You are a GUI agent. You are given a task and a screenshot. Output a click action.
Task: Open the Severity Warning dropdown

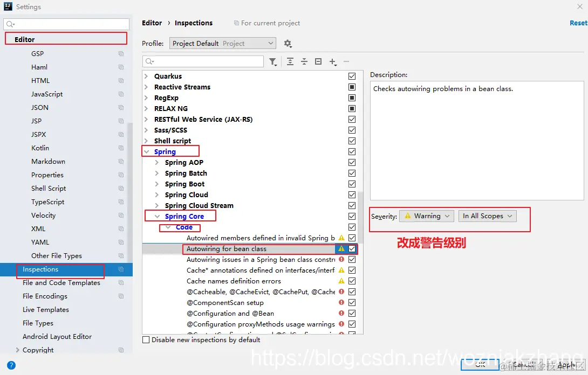coord(427,216)
